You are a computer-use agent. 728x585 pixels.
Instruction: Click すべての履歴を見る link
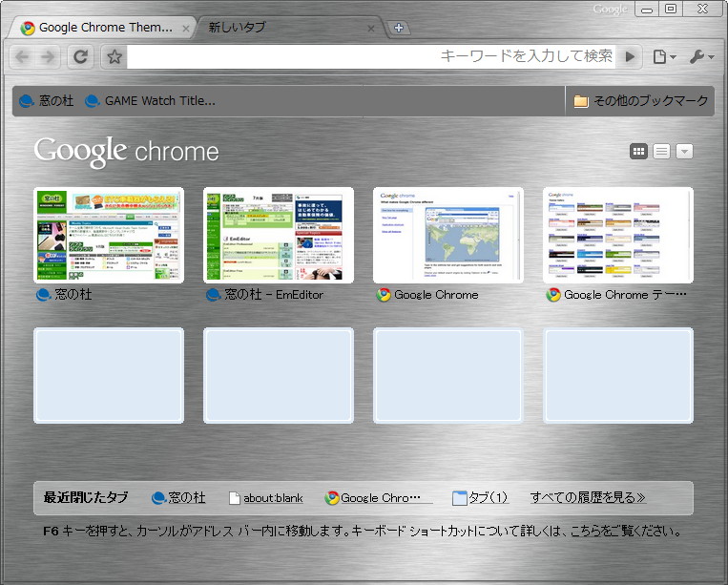click(588, 498)
